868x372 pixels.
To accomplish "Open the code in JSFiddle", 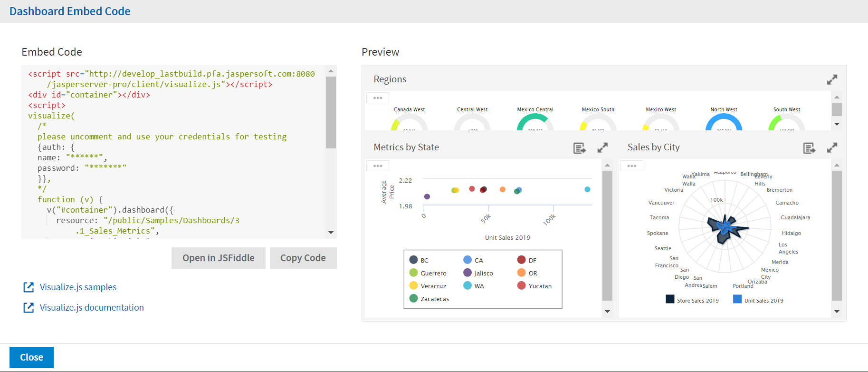I will [x=219, y=258].
